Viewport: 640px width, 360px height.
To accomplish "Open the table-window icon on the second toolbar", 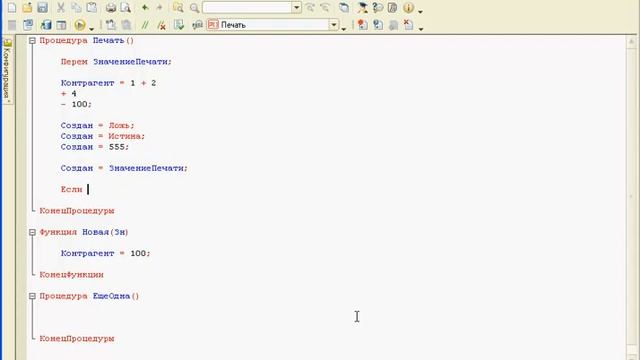I will click(61, 25).
